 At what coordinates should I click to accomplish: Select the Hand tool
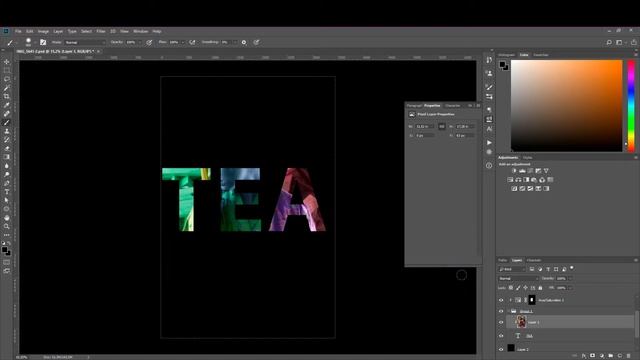pyautogui.click(x=7, y=218)
